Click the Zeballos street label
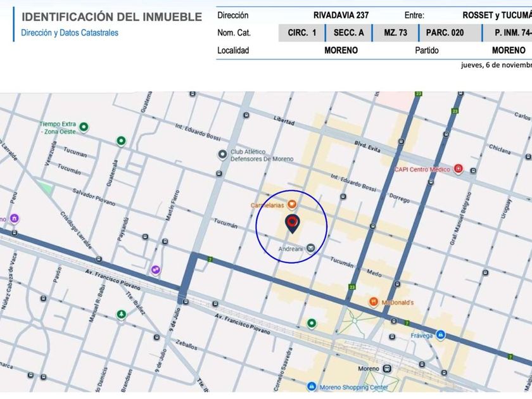 point(186,345)
